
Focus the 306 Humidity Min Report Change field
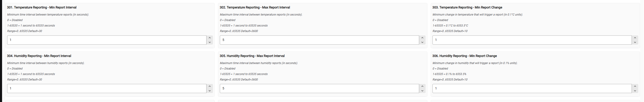click(532, 89)
